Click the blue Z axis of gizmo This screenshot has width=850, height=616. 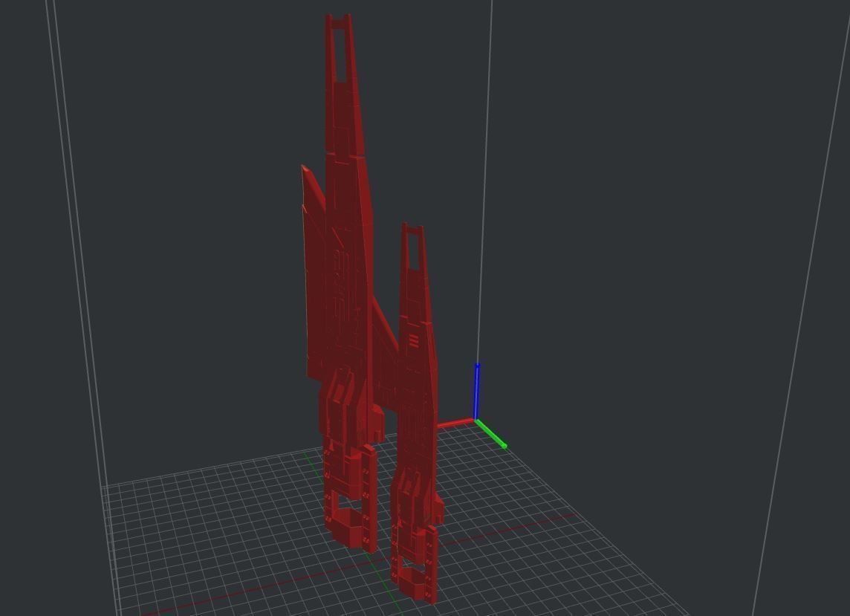pyautogui.click(x=477, y=392)
